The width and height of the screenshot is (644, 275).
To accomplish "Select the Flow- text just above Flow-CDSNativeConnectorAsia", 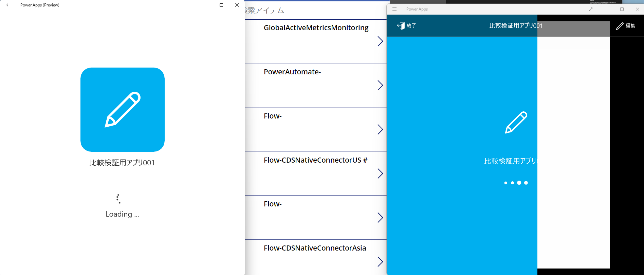I will point(273,204).
